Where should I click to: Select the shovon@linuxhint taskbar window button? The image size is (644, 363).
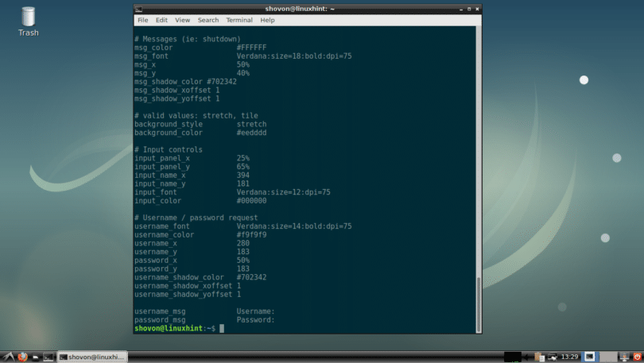coord(93,357)
